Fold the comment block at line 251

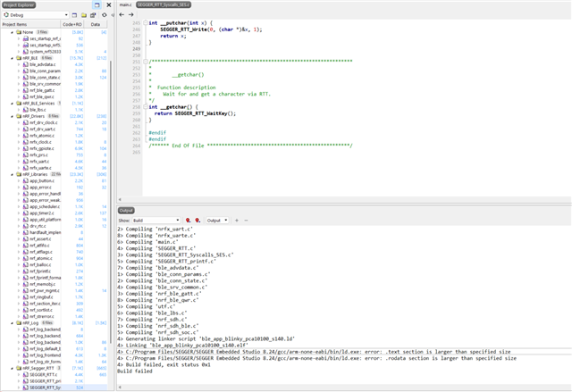[146, 62]
